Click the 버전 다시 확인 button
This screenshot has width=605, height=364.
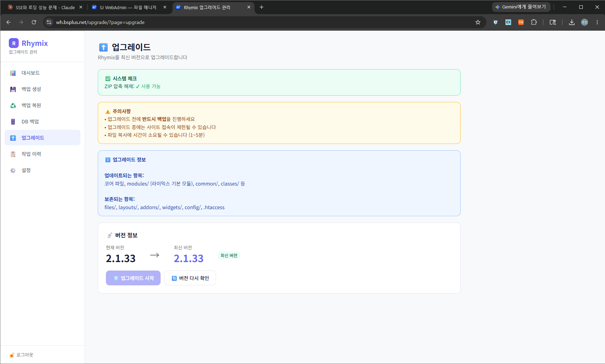190,278
